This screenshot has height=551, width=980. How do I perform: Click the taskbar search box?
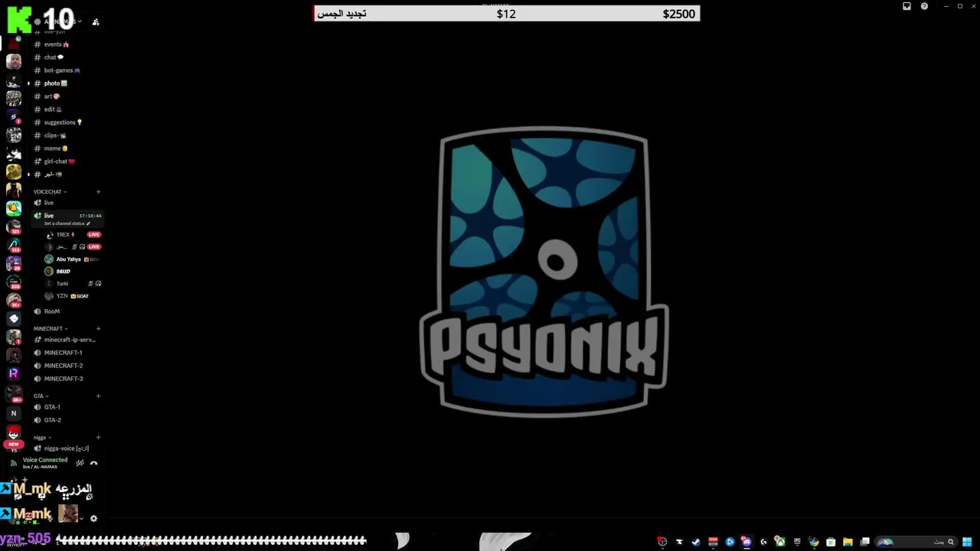[x=916, y=542]
